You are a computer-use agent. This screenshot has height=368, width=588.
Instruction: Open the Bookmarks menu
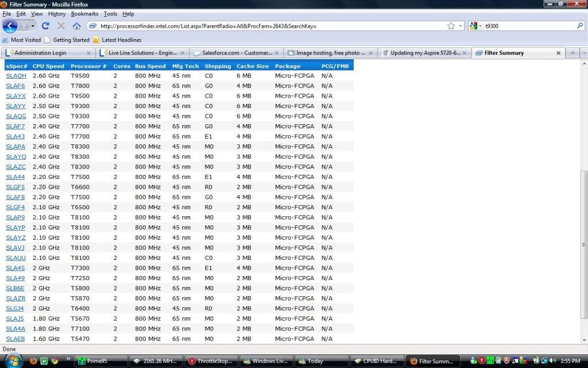tap(85, 14)
